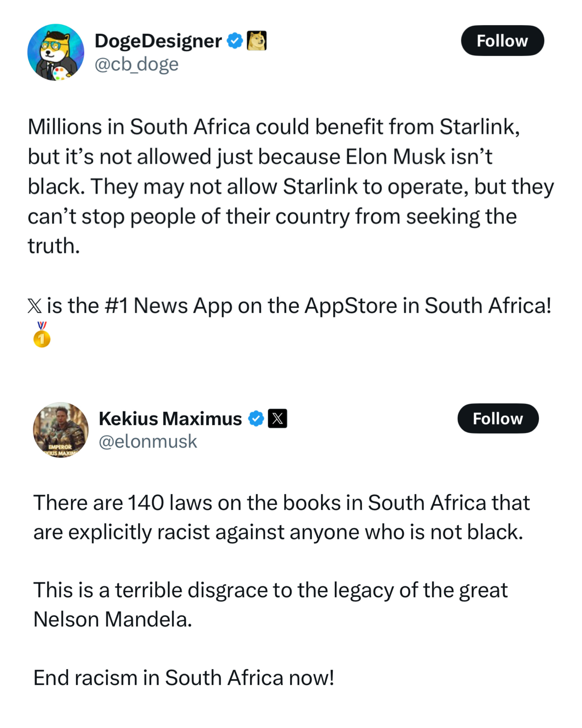Click the X logo in the tweet text
This screenshot has width=582, height=728.
pos(35,306)
